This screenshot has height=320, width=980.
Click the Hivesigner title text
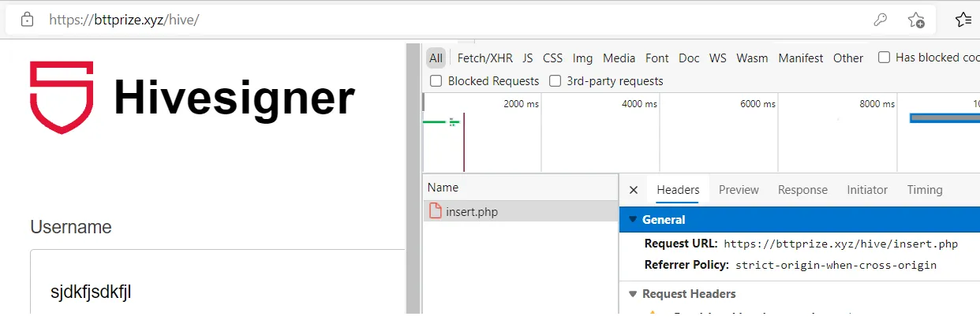(x=234, y=98)
